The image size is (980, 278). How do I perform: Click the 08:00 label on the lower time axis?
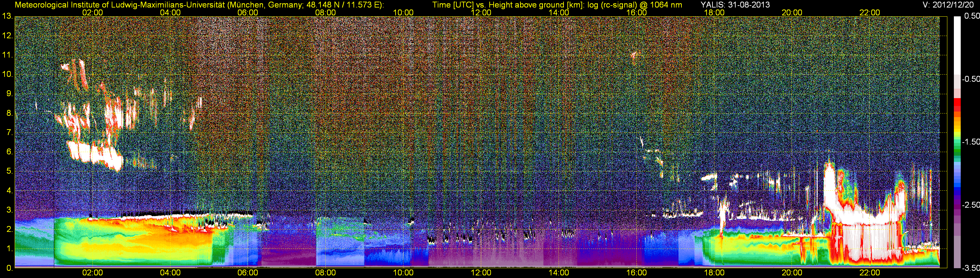[326, 273]
